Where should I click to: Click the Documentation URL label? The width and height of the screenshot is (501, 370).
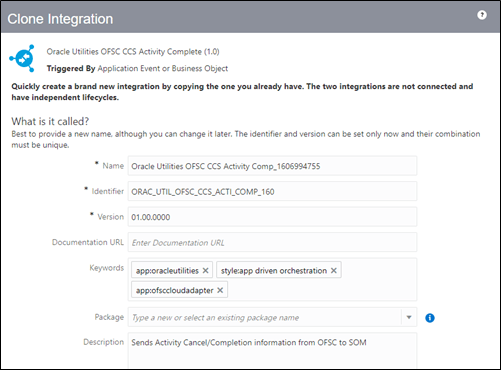point(88,242)
